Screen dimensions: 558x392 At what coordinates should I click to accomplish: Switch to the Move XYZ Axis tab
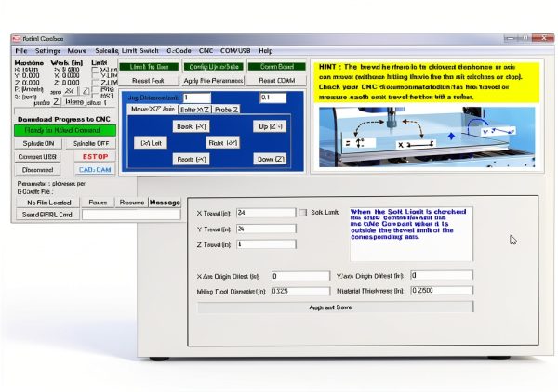pos(153,109)
